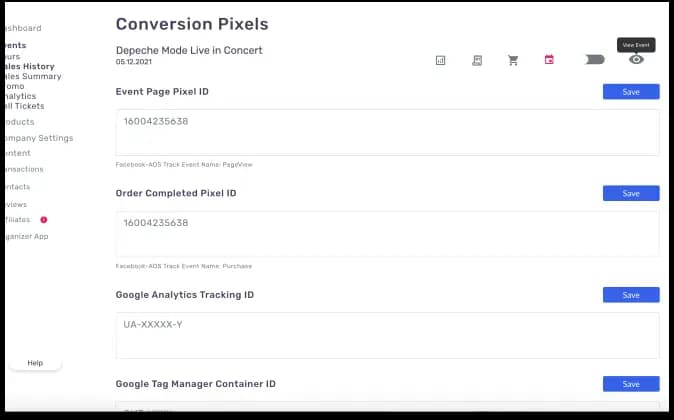Screen dimensions: 674x420
Task: Click the Conversion Pixels heading
Action: click(x=192, y=24)
